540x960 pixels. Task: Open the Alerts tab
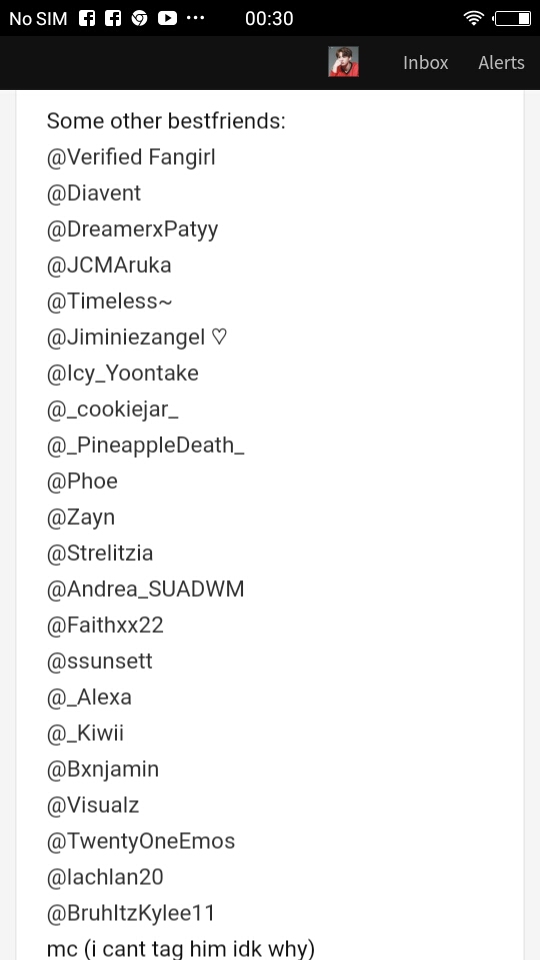pos(501,62)
